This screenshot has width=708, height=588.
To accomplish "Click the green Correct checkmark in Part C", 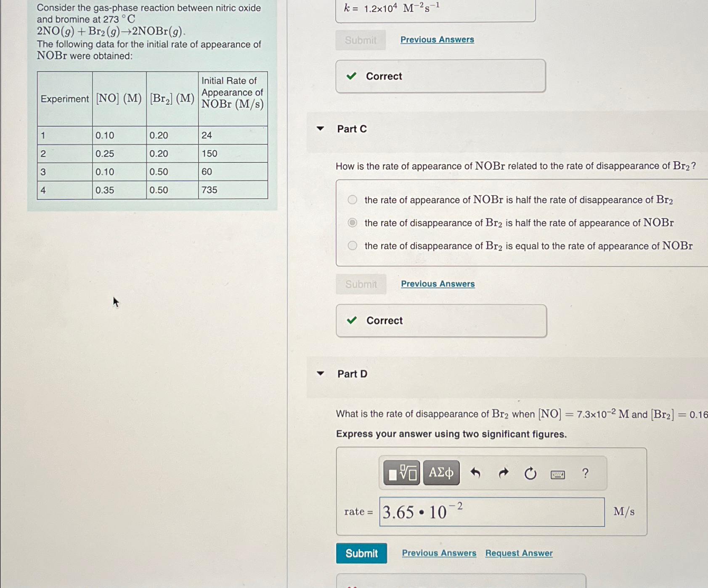I will [353, 320].
